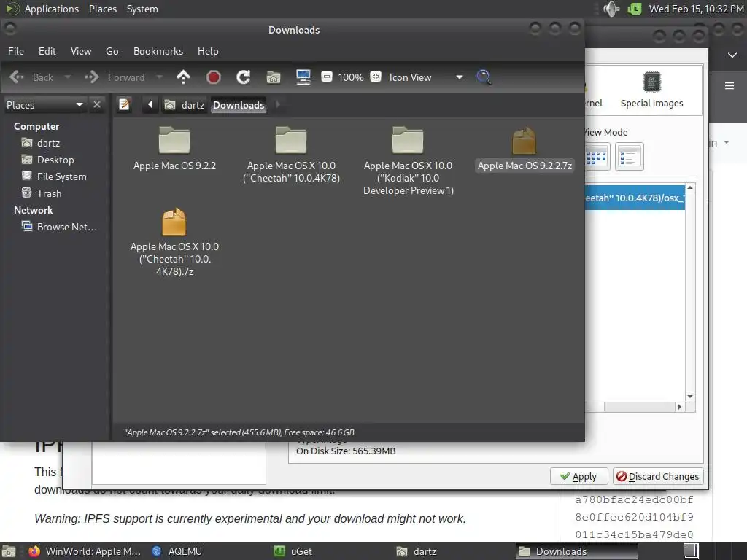Click the clock Wed Feb 15 10:32 PM
Screen dimensions: 747x560
click(696, 9)
